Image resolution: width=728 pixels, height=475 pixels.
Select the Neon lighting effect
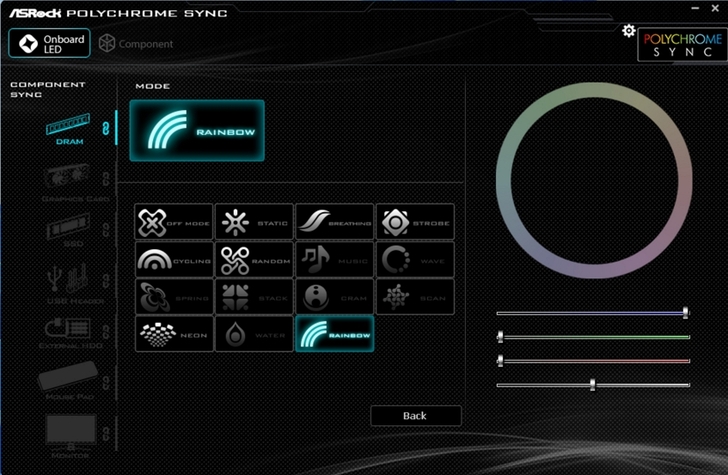click(174, 334)
